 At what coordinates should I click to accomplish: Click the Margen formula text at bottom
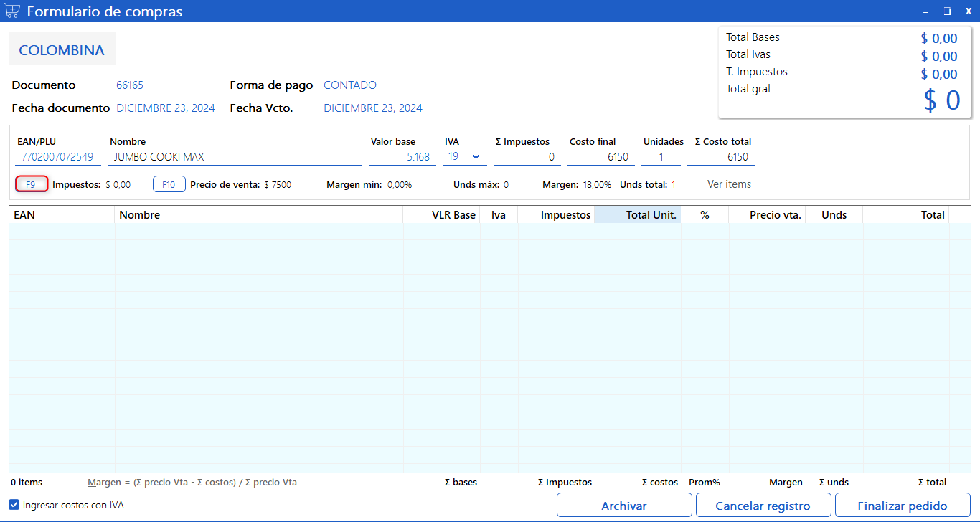coord(192,483)
